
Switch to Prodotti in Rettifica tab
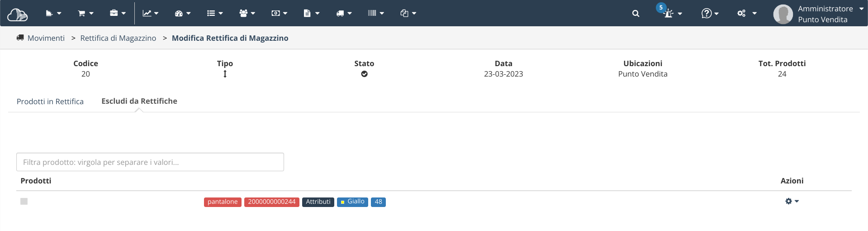50,101
